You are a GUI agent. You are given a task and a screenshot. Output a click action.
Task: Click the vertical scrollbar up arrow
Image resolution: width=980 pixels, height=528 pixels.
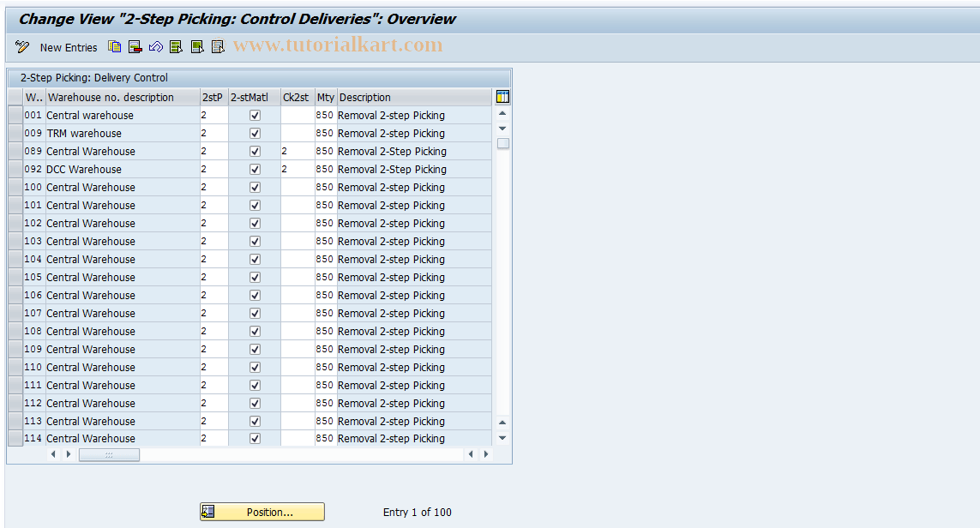(x=502, y=111)
